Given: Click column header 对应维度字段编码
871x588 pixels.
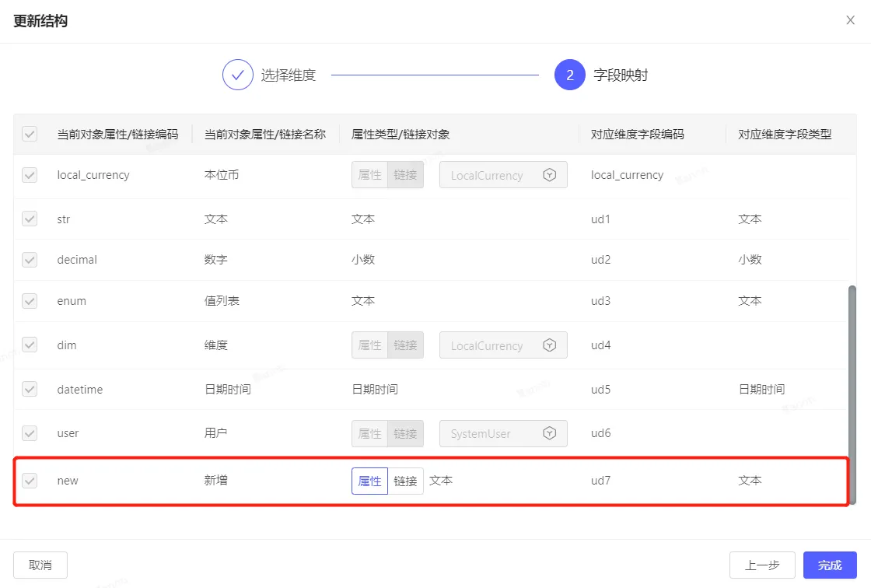Looking at the screenshot, I should tap(637, 134).
